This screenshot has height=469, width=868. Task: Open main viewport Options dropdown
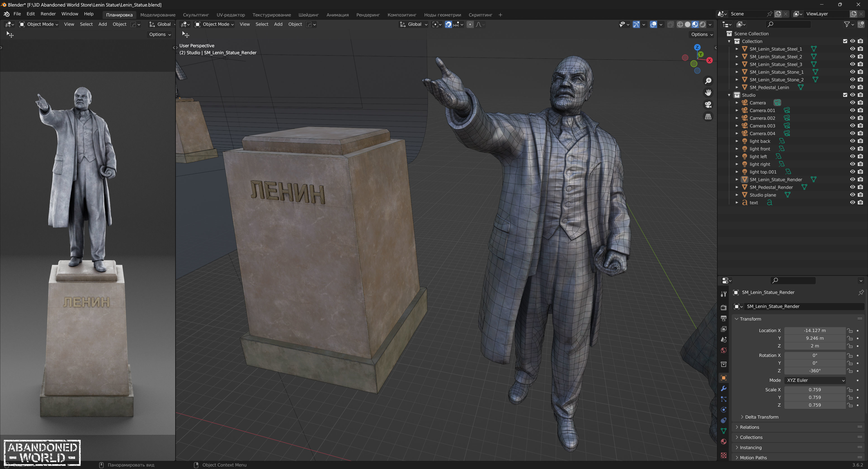(702, 34)
